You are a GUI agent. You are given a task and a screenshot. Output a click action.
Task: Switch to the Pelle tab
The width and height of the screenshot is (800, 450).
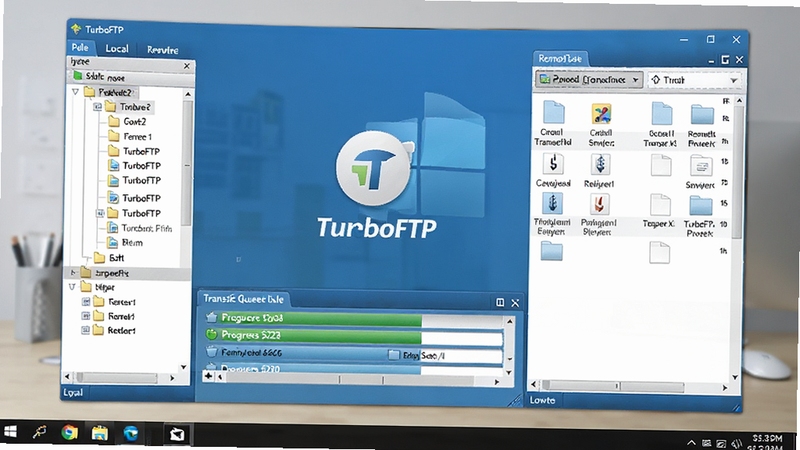pyautogui.click(x=80, y=47)
